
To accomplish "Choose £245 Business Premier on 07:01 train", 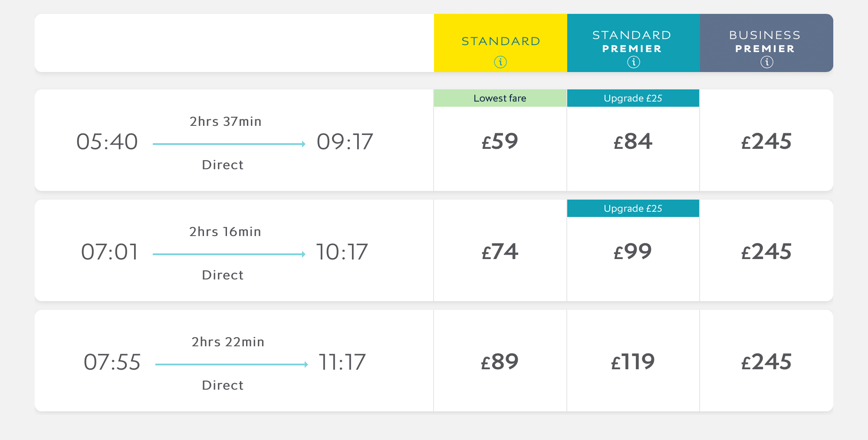I will (766, 250).
